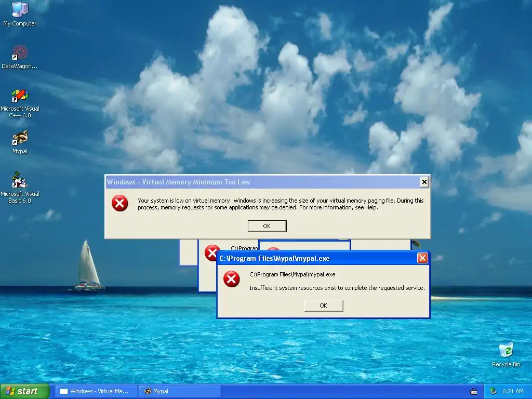Click the network tray icon beside the clock
Image resolution: width=532 pixels, height=399 pixels.
click(494, 391)
